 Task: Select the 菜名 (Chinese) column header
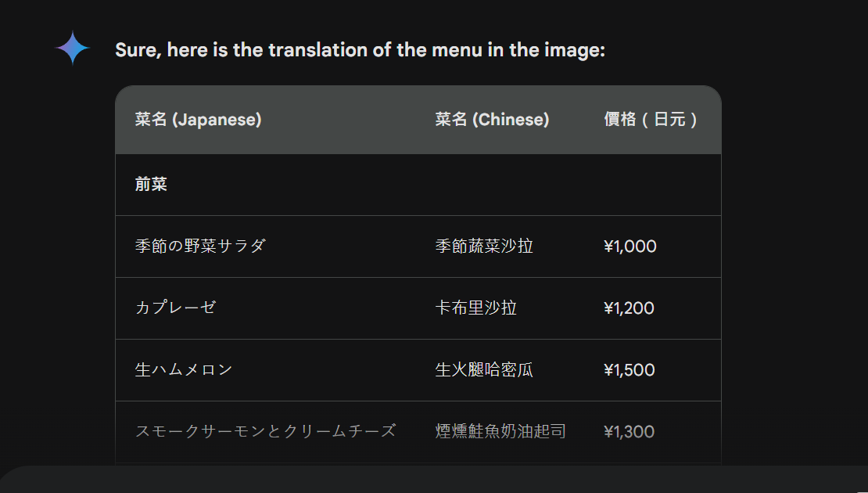point(492,119)
